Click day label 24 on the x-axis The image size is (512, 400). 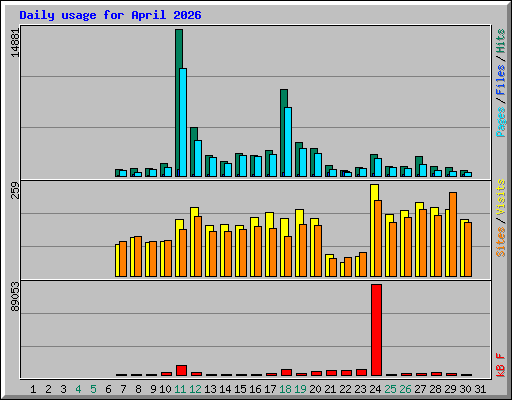click(x=375, y=389)
